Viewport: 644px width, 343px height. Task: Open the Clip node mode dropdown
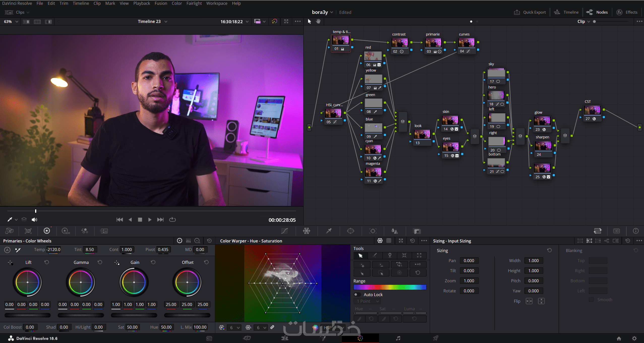[589, 22]
